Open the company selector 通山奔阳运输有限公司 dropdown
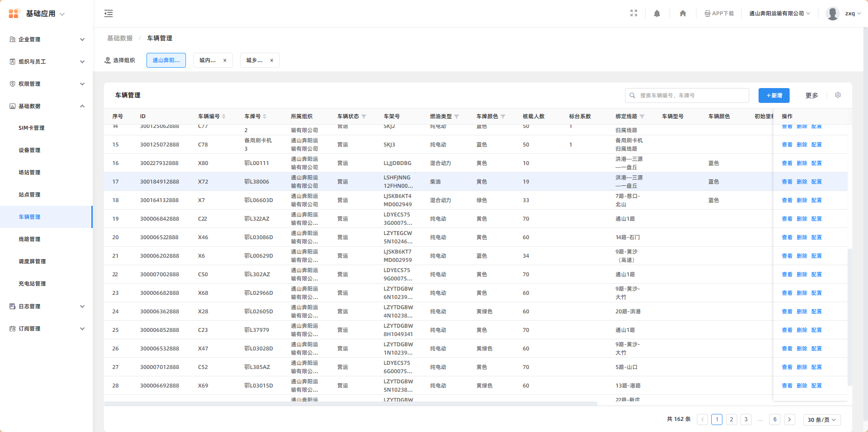The width and height of the screenshot is (868, 432). pos(779,13)
